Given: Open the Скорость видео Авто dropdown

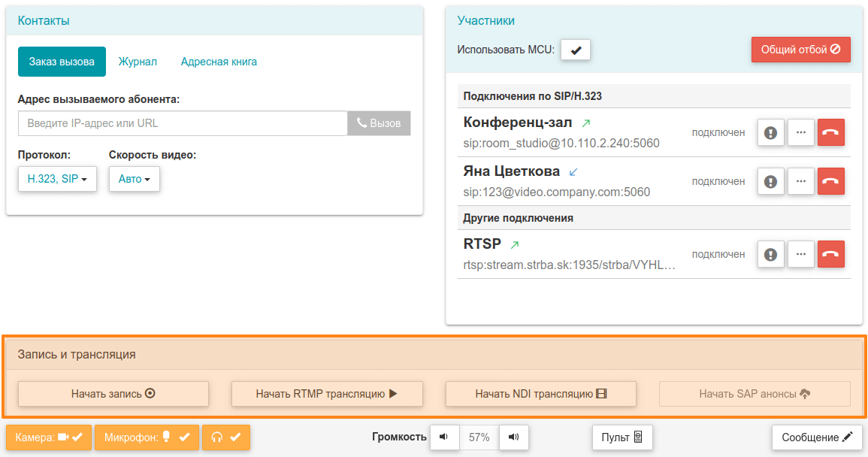Looking at the screenshot, I should [x=134, y=179].
